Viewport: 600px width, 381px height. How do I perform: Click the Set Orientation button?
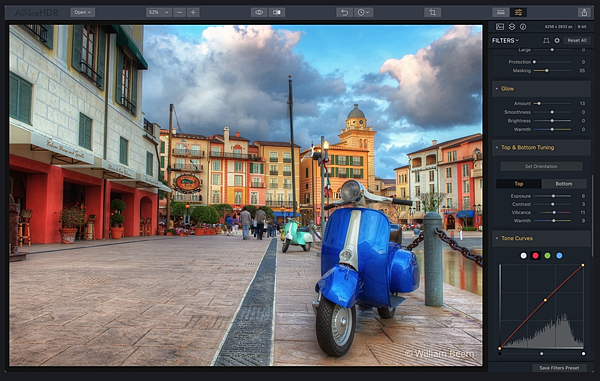point(541,166)
